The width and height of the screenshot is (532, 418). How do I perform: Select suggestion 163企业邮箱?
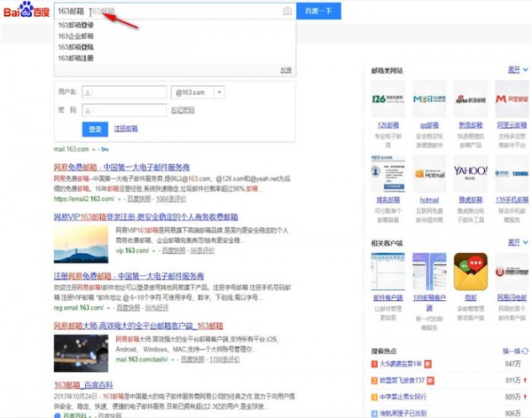[75, 36]
